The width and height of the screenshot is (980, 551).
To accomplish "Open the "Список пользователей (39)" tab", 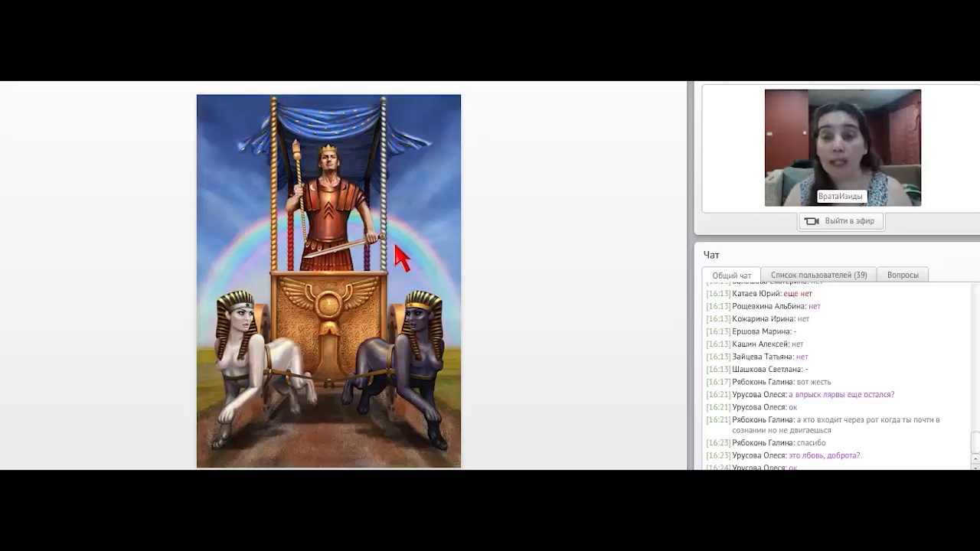I will tap(818, 275).
